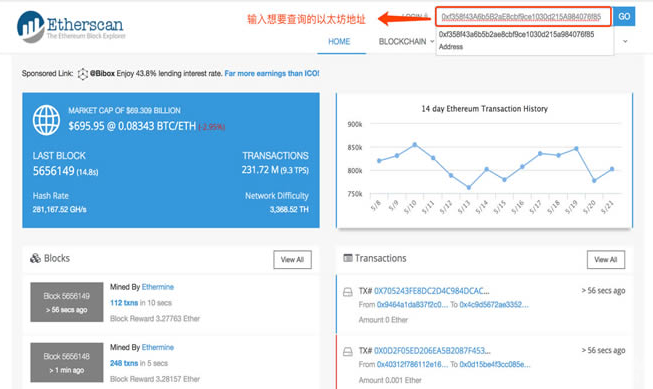Click View All in Transactions panel
Screen dimensions: 653x389
[606, 259]
